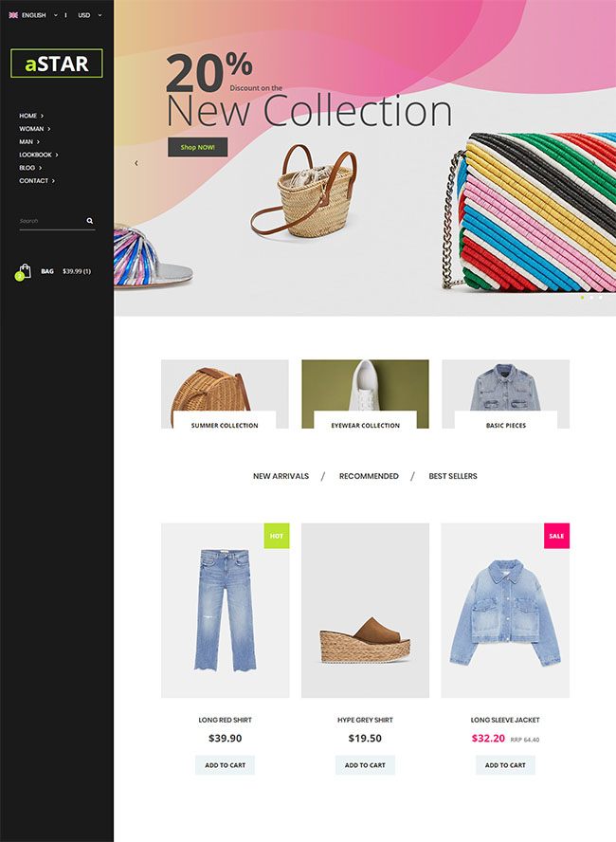Open the shopping bag icon

pyautogui.click(x=24, y=271)
